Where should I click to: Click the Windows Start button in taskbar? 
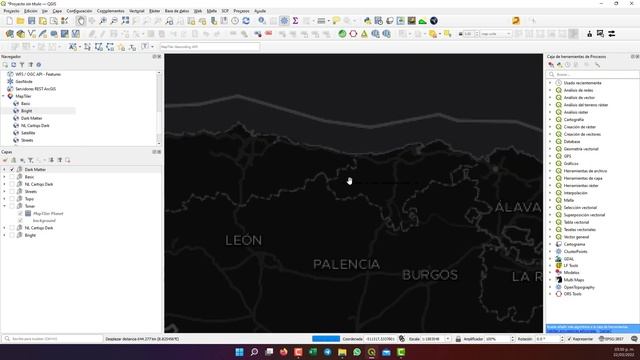coord(240,352)
